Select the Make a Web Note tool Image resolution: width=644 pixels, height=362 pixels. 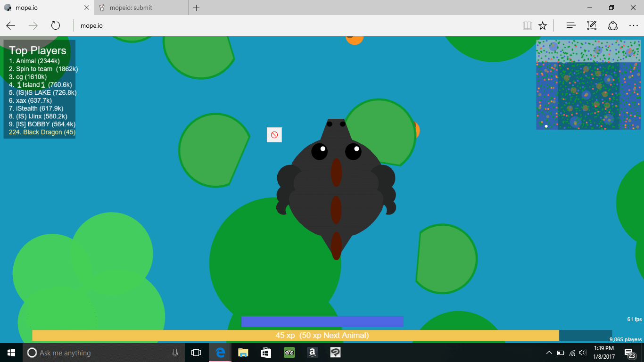pyautogui.click(x=592, y=25)
